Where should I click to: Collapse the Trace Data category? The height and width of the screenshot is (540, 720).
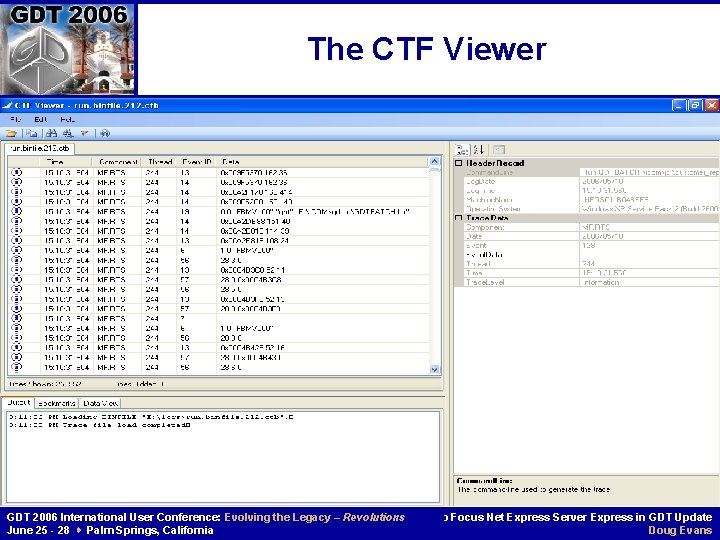point(458,218)
